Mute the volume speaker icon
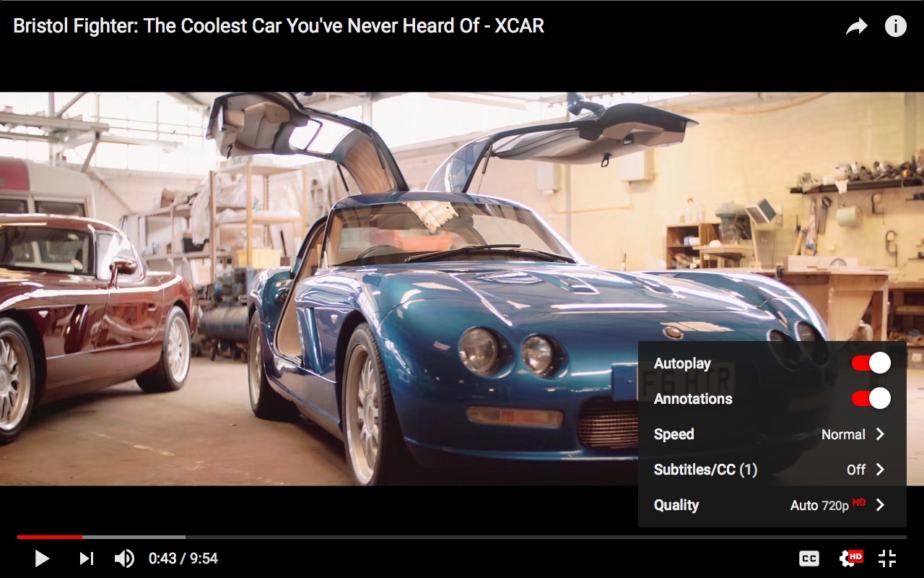 [124, 558]
